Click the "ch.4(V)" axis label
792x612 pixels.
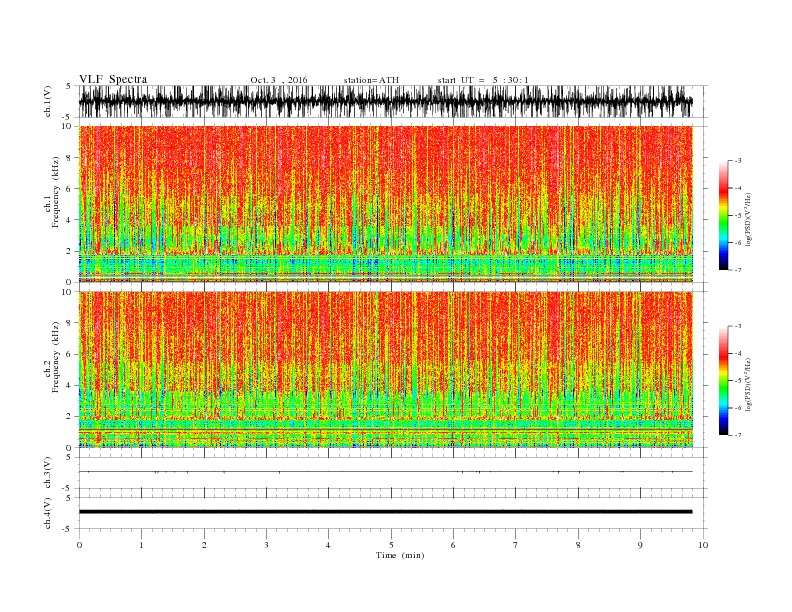coord(48,513)
